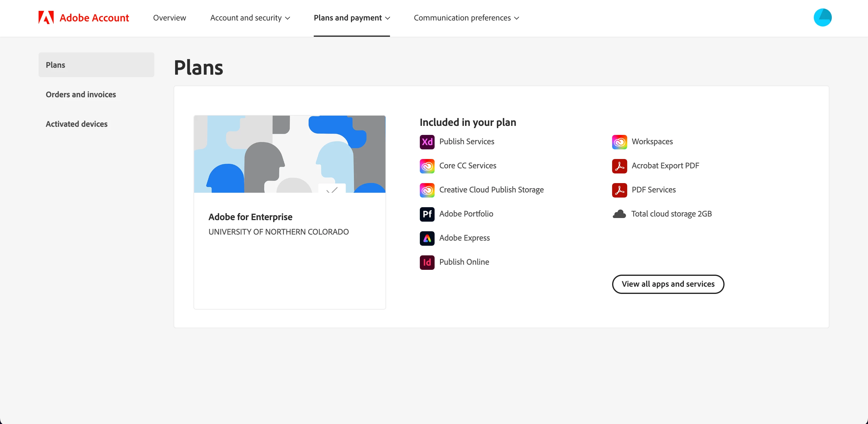The image size is (868, 424).
Task: Open Activated devices in sidebar
Action: coord(77,124)
